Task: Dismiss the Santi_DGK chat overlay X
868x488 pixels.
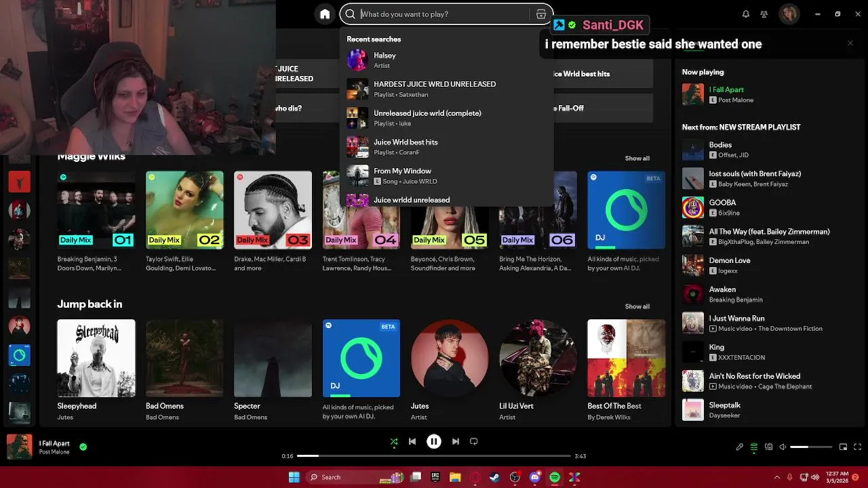Action: coord(850,43)
